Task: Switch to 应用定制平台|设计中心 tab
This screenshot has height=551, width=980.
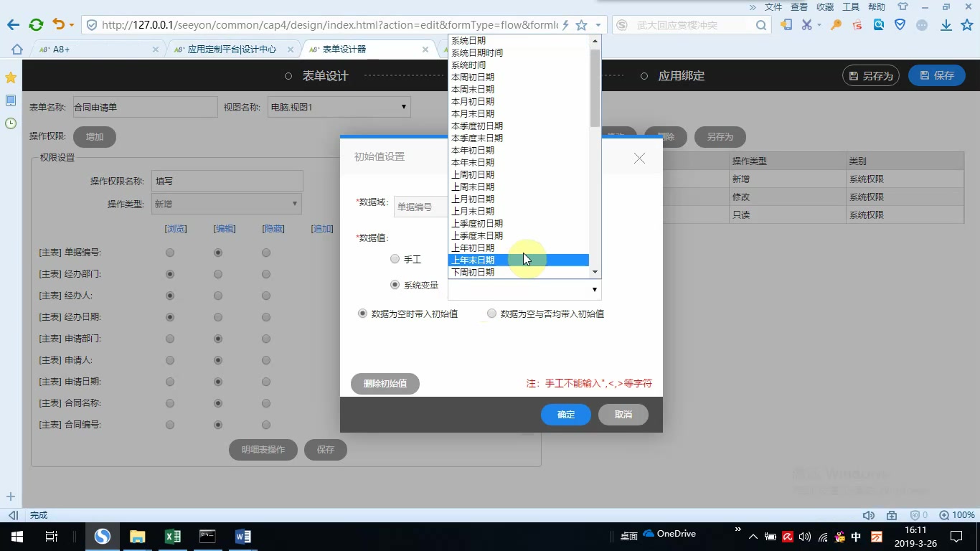Action: point(232,50)
